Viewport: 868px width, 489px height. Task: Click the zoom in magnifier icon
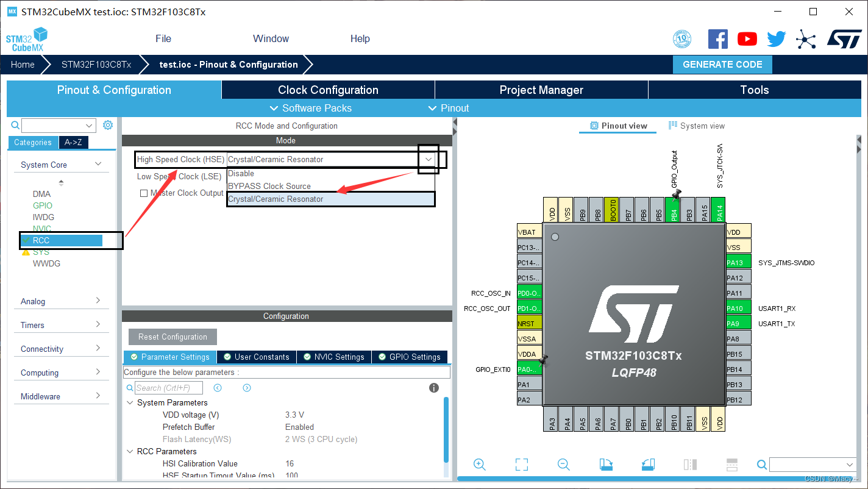[x=480, y=465]
